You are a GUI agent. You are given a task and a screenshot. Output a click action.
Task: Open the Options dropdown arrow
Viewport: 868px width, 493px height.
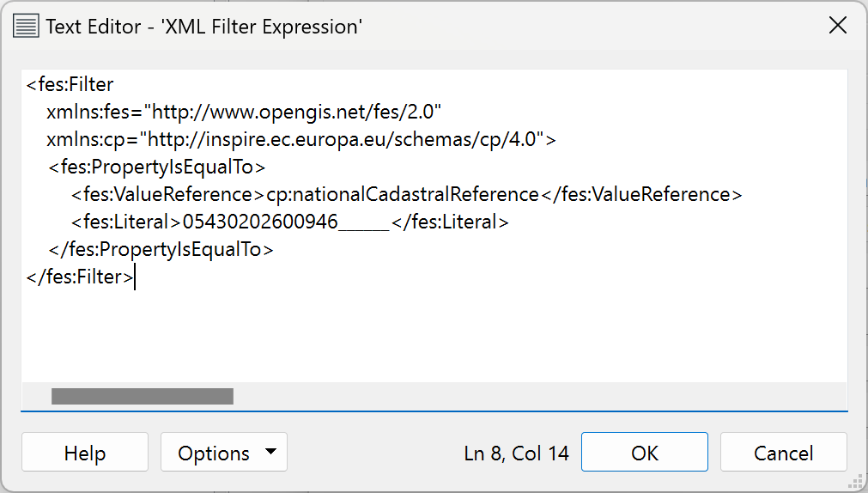pos(270,452)
